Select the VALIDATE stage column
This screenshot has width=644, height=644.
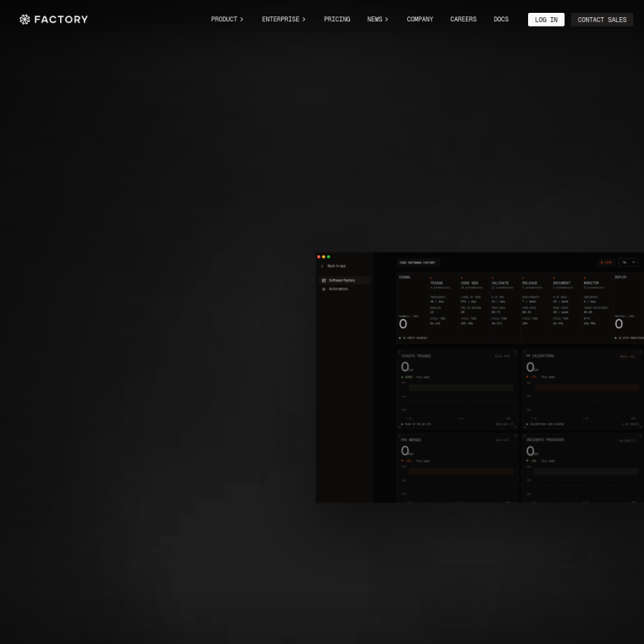point(504,308)
